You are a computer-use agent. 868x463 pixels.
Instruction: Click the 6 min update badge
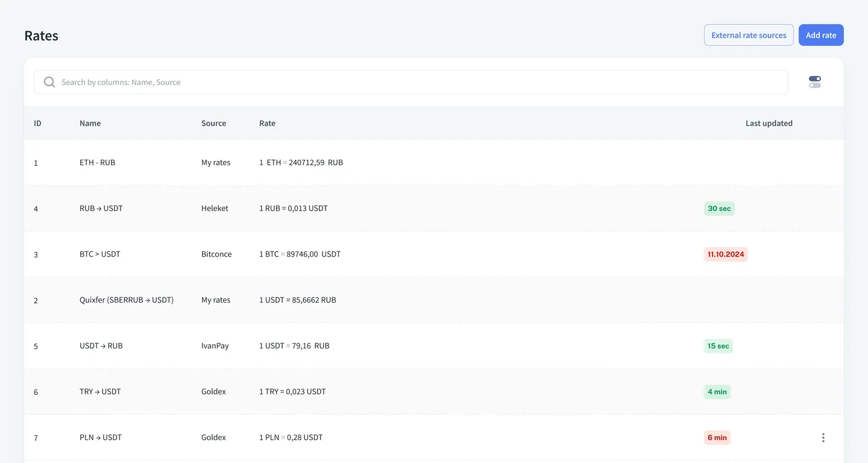click(717, 438)
